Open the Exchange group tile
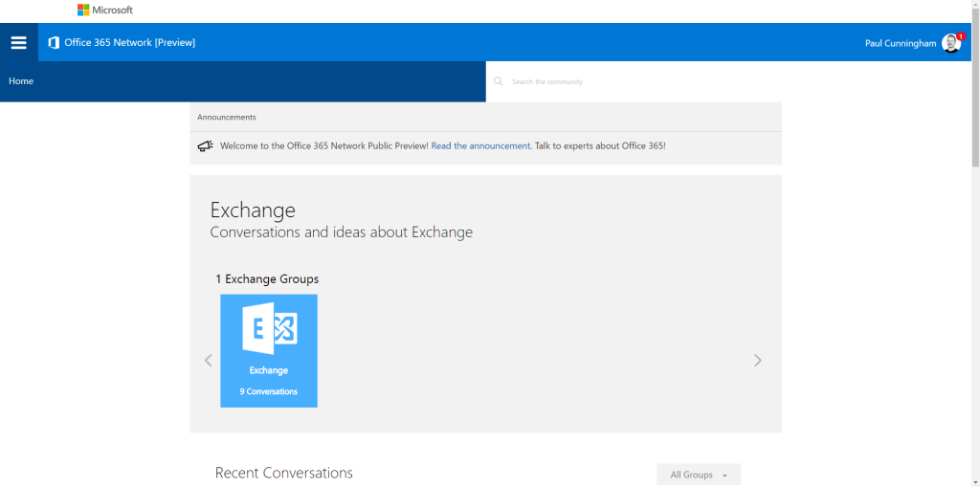 click(269, 351)
